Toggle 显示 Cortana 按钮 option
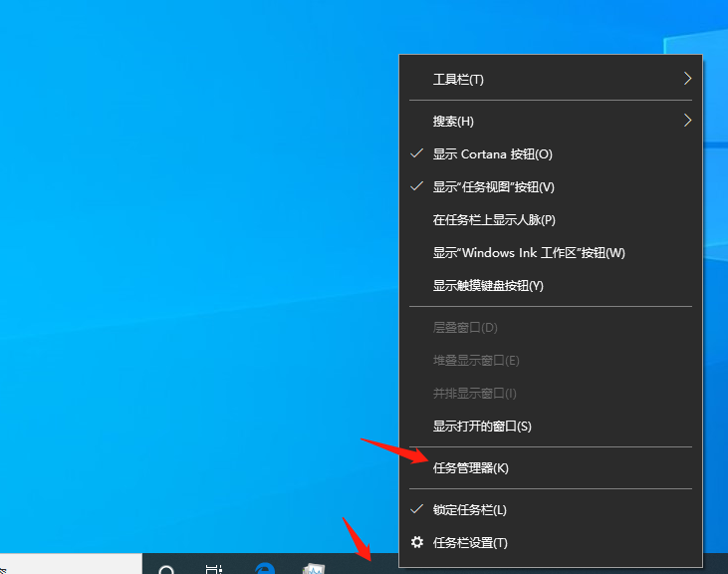Screen dimensions: 728x574 coord(492,154)
